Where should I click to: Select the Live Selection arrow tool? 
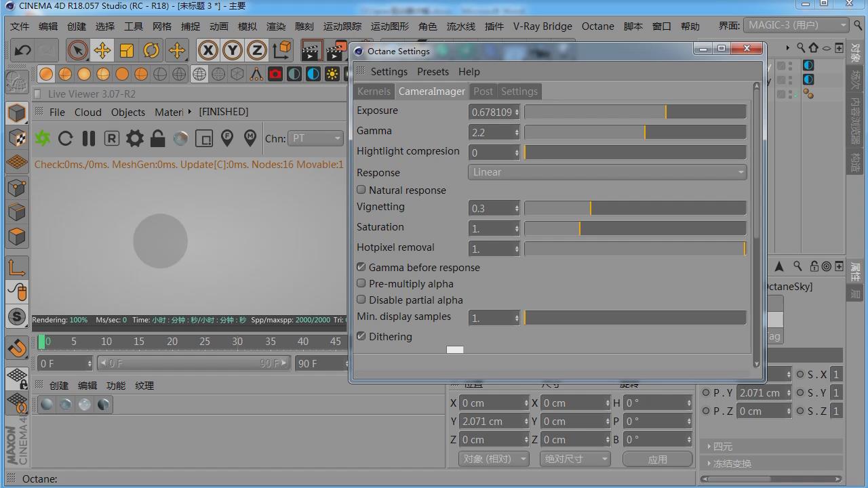(x=78, y=51)
